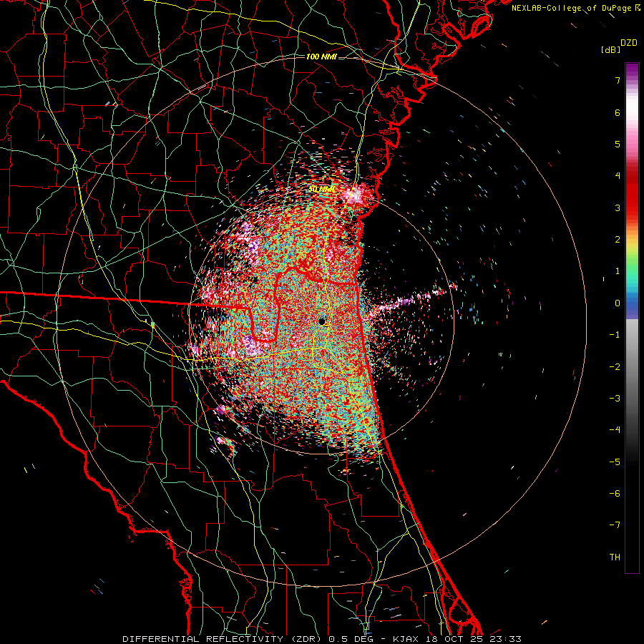This screenshot has height=644, width=644.
Task: Click the -3 value on color scale
Action: coord(615,399)
